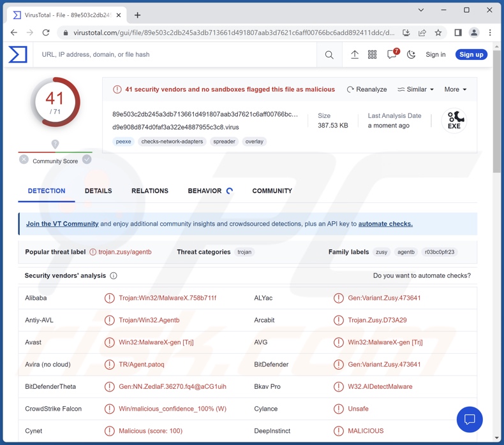Vote positive on community score (check)
Screen dimensions: 504x445
(87, 159)
